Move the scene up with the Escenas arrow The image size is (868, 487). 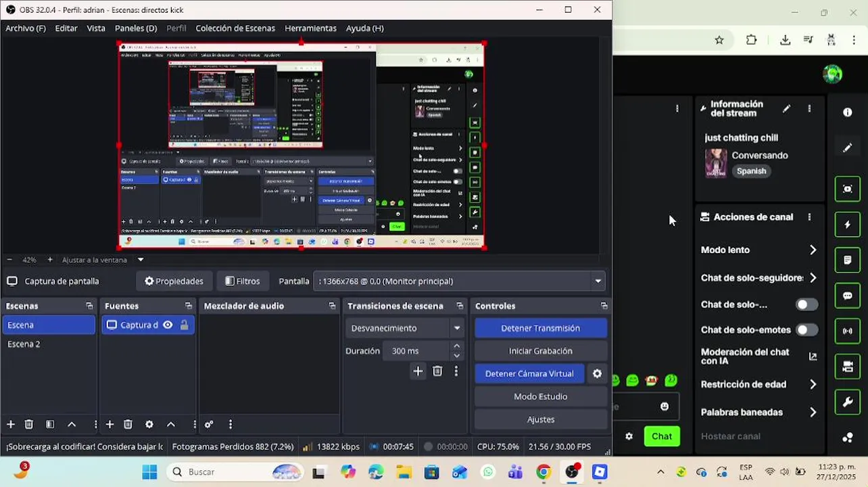pyautogui.click(x=72, y=424)
